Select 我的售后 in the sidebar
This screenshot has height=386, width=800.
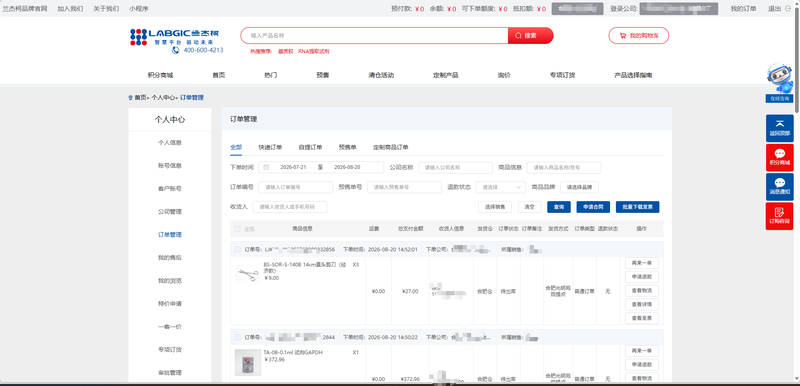(170, 258)
